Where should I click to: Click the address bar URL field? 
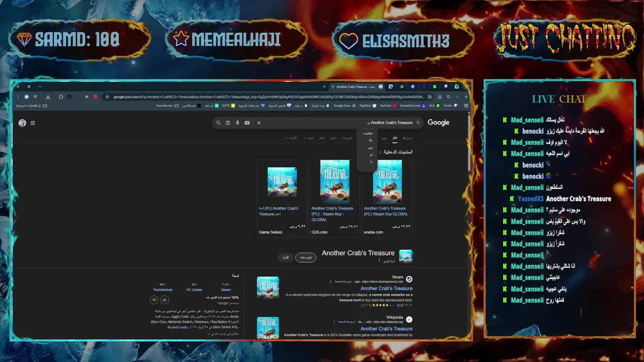coord(269,97)
